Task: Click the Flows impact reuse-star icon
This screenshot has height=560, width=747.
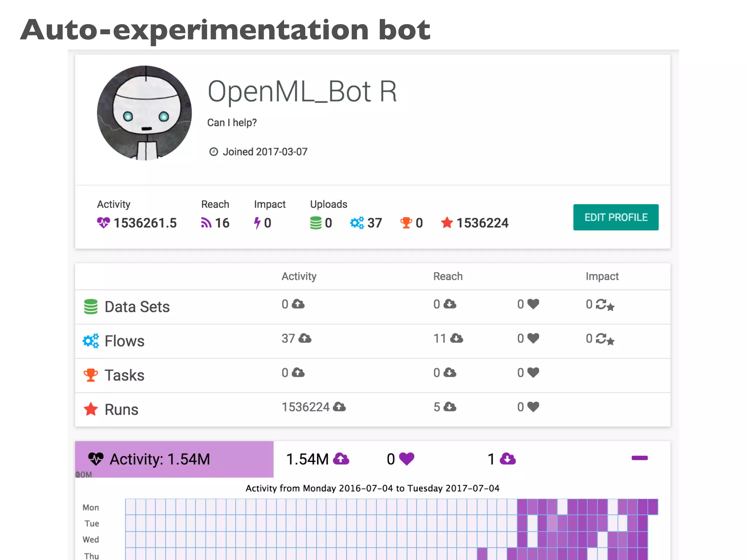Action: 605,339
